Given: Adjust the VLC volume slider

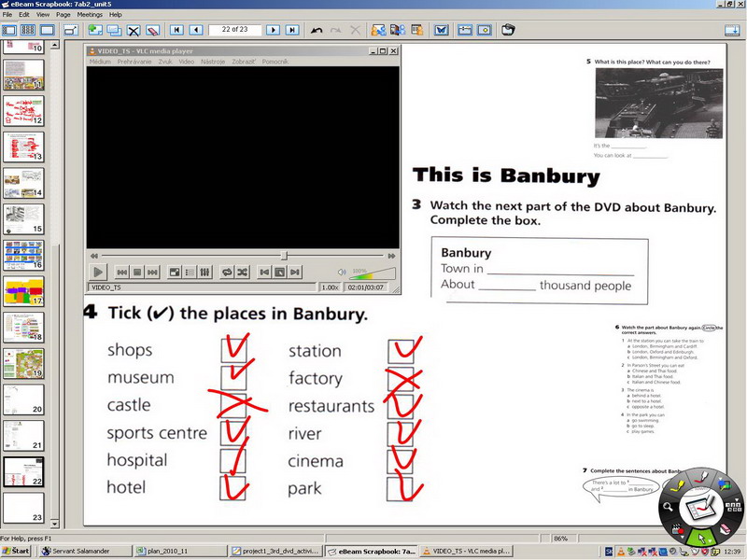Looking at the screenshot, I should 373,273.
